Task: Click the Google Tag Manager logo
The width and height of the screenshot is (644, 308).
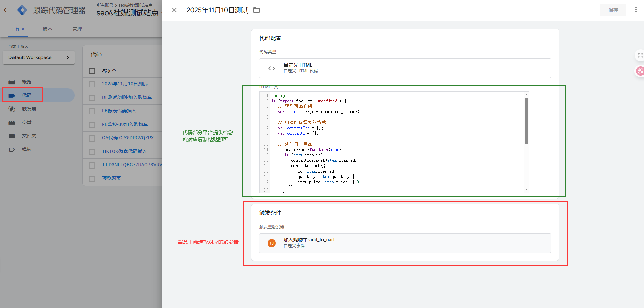Action: click(22, 10)
